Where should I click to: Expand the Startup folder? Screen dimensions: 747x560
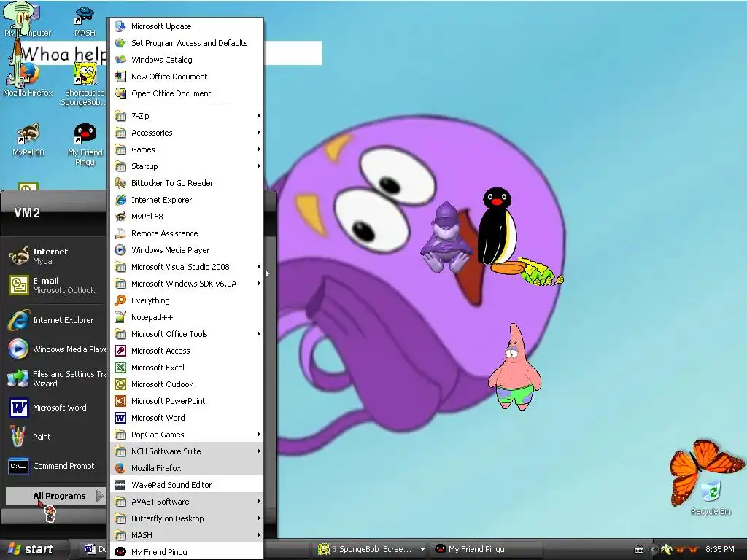[187, 166]
